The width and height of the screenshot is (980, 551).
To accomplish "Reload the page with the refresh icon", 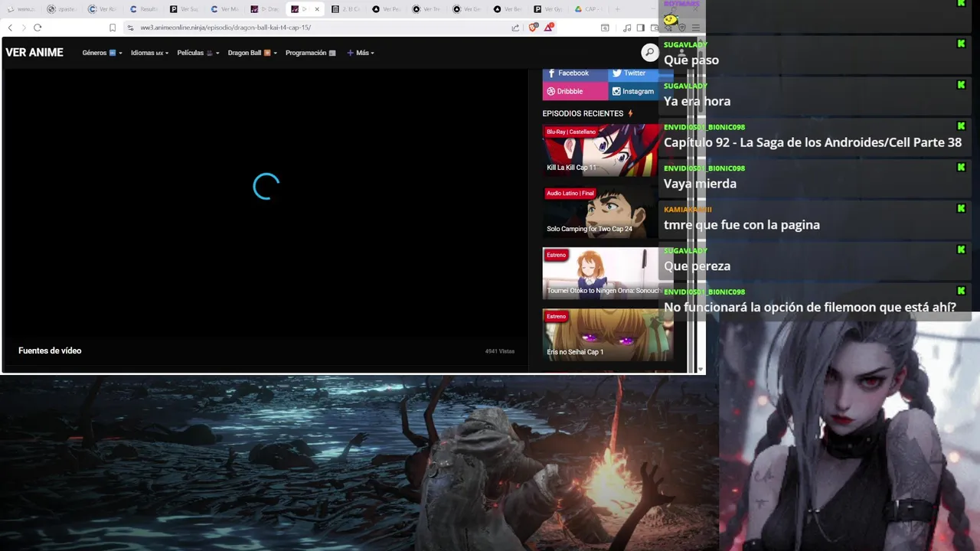I will (x=38, y=28).
